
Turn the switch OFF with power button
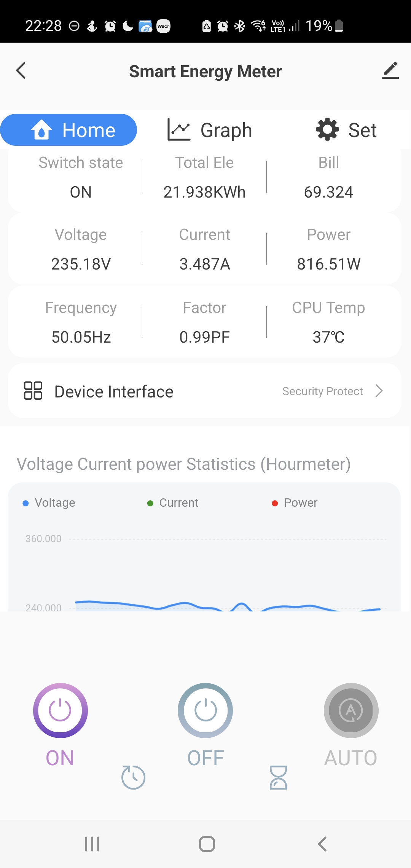tap(205, 710)
